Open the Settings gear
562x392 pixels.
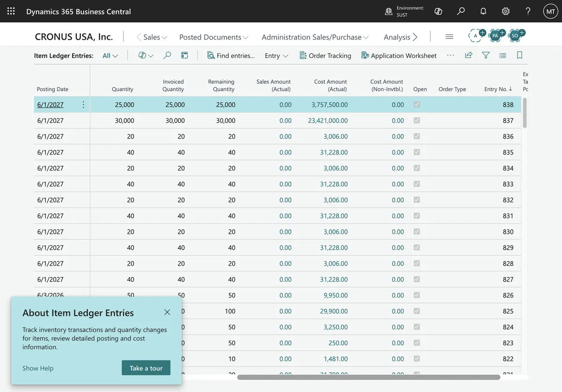click(x=506, y=11)
